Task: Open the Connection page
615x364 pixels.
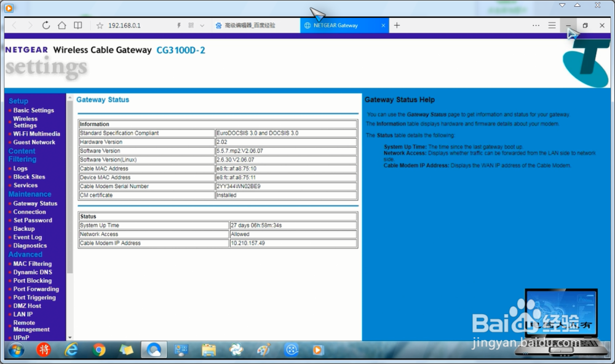Action: 30,212
